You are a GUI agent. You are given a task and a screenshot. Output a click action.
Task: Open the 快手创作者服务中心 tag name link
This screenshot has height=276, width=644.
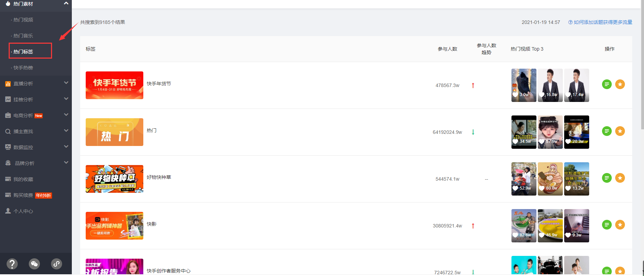click(169, 271)
